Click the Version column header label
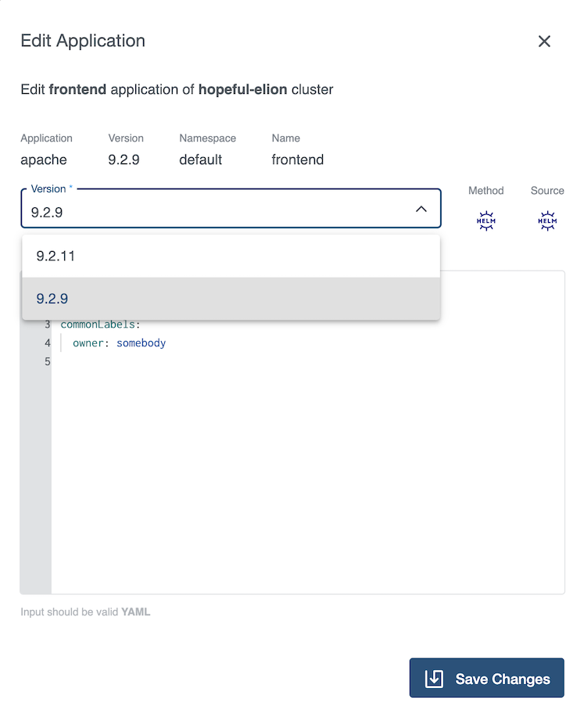The height and width of the screenshot is (728, 584). (126, 138)
